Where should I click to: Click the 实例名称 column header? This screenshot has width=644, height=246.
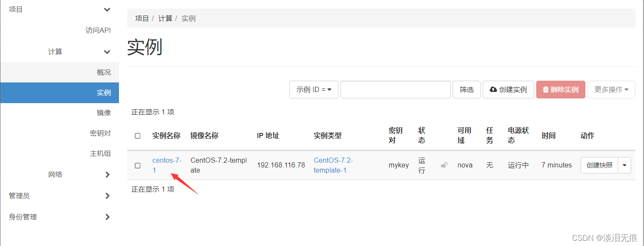(x=166, y=136)
